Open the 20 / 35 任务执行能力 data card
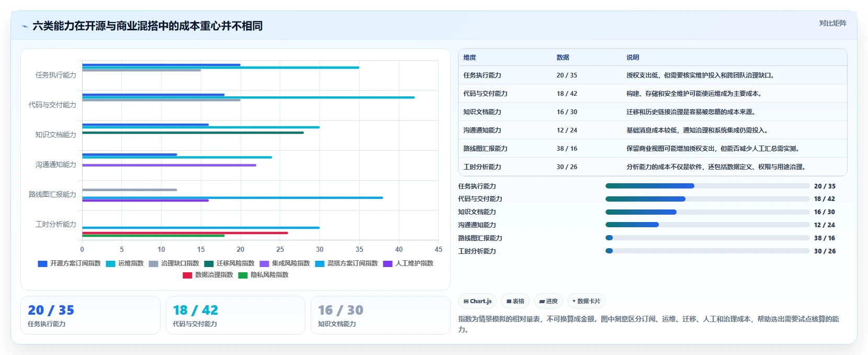The image size is (868, 355). pos(90,315)
